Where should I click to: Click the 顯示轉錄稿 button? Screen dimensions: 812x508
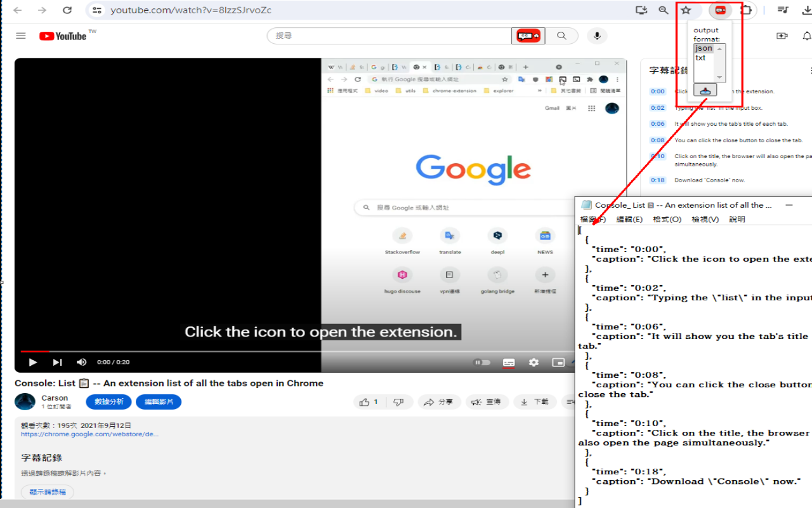(47, 491)
